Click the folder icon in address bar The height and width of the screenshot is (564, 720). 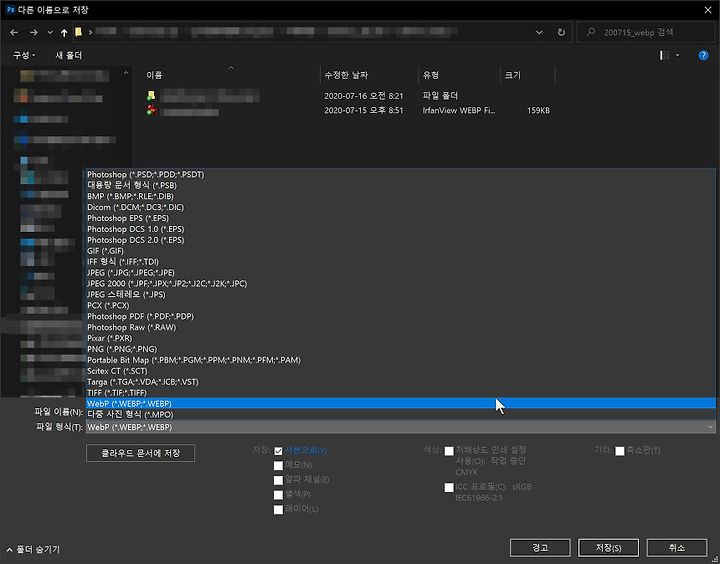pos(79,32)
